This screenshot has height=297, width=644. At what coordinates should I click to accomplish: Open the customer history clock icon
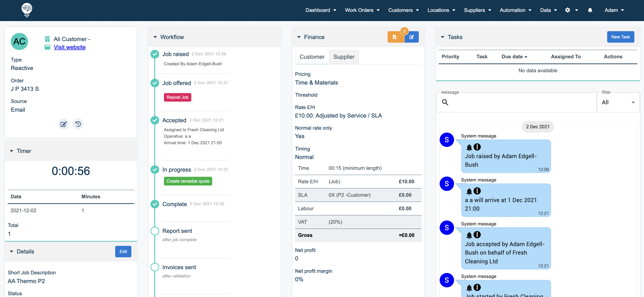click(x=78, y=124)
